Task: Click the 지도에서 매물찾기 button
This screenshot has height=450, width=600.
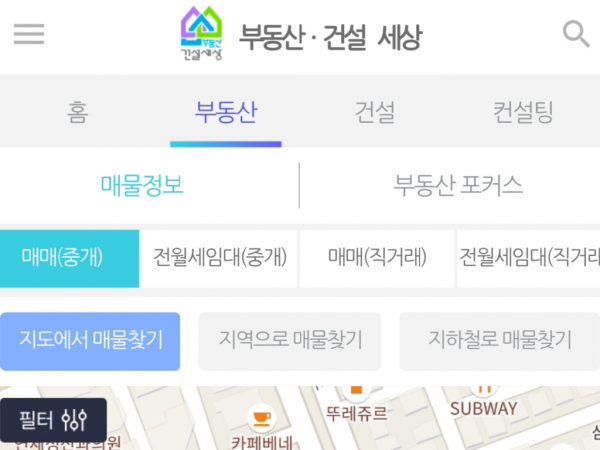Action: [x=90, y=341]
